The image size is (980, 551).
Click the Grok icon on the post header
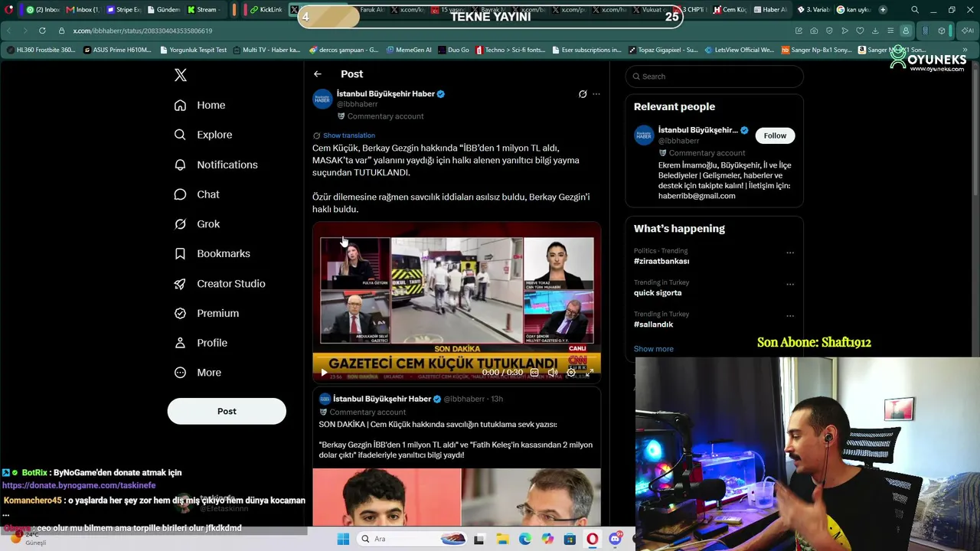583,94
